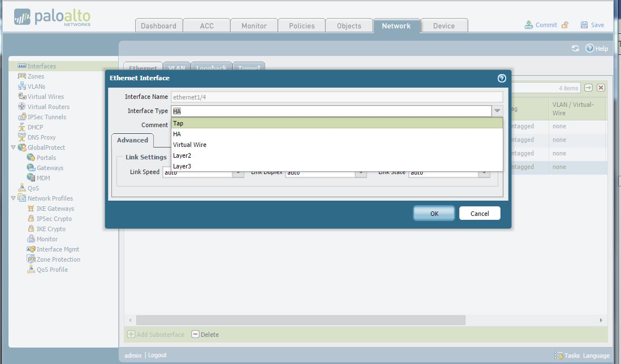
Task: Click the Virtual Wires icon
Action: [x=22, y=96]
